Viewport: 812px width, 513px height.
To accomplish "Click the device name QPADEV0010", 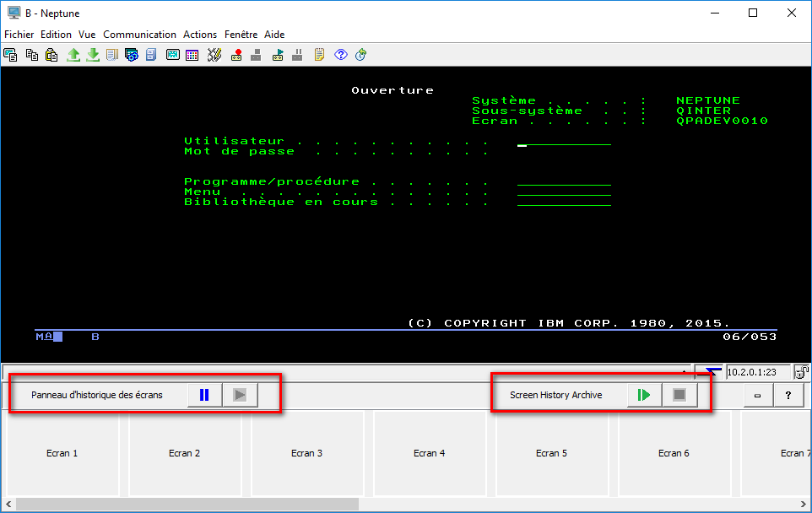I will coord(722,121).
